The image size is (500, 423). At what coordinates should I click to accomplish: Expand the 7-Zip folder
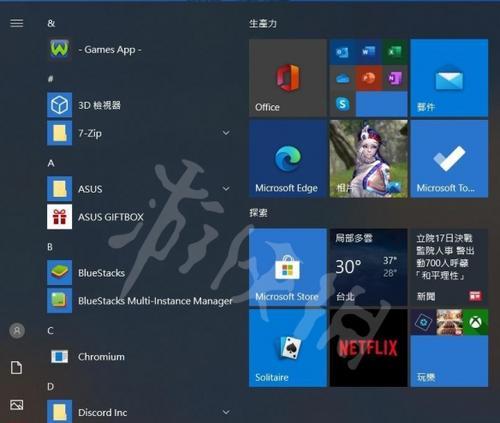click(226, 133)
